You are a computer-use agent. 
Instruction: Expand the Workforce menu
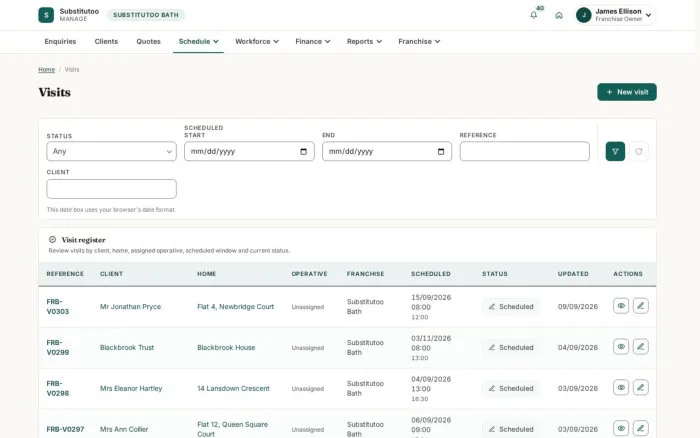click(257, 42)
